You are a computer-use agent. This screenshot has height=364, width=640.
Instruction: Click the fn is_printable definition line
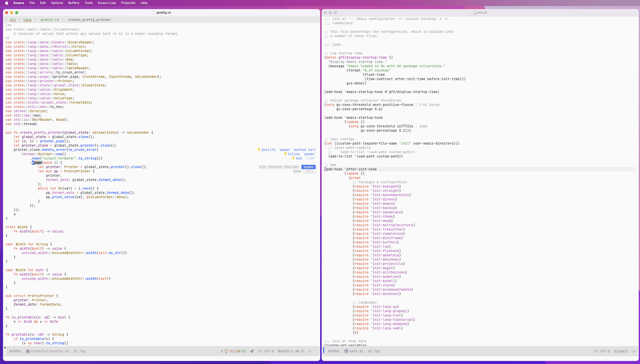pyautogui.click(x=38, y=317)
